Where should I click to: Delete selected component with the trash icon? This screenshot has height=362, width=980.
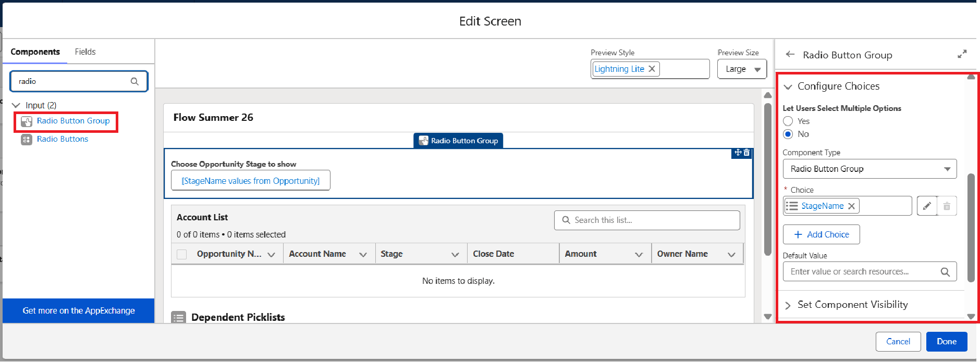(x=746, y=153)
